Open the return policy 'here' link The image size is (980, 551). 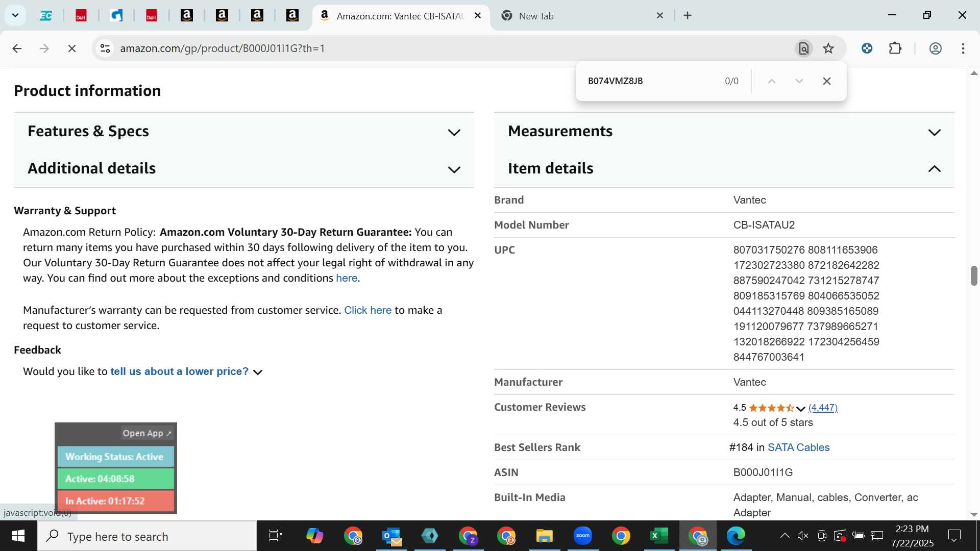coord(347,279)
